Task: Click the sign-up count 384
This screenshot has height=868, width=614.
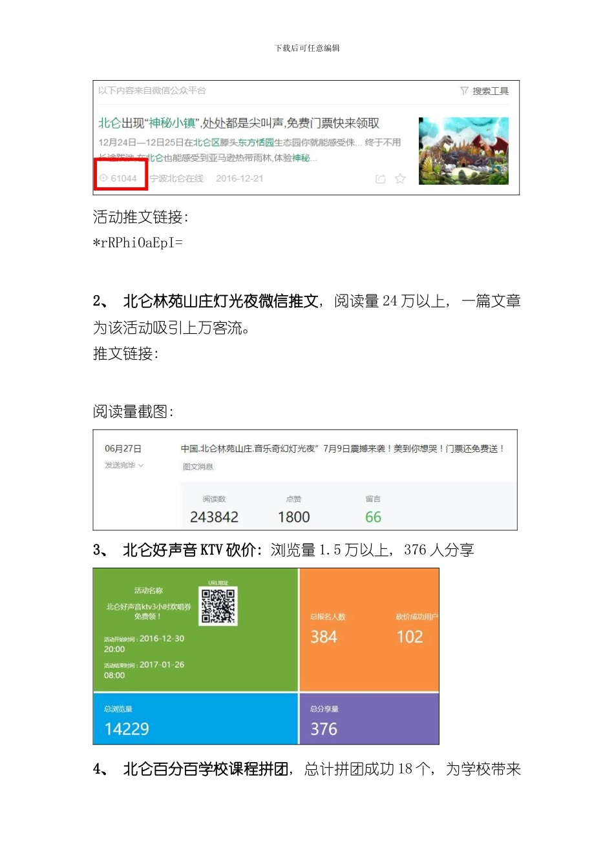Action: coord(324,637)
